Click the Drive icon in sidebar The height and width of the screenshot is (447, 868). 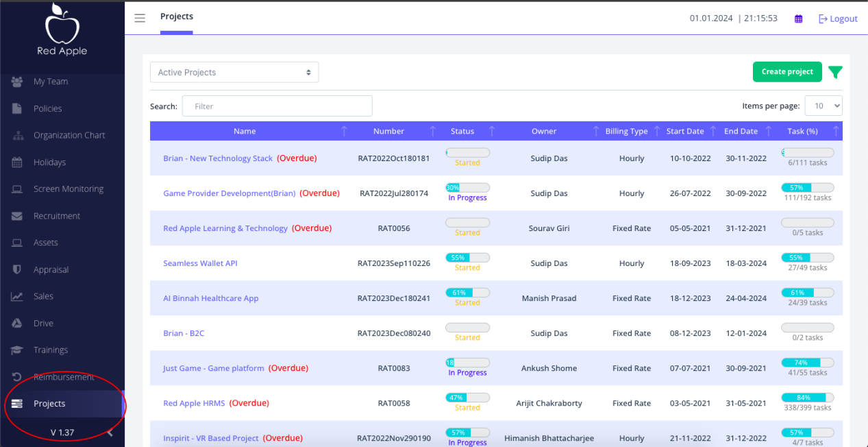(x=17, y=323)
